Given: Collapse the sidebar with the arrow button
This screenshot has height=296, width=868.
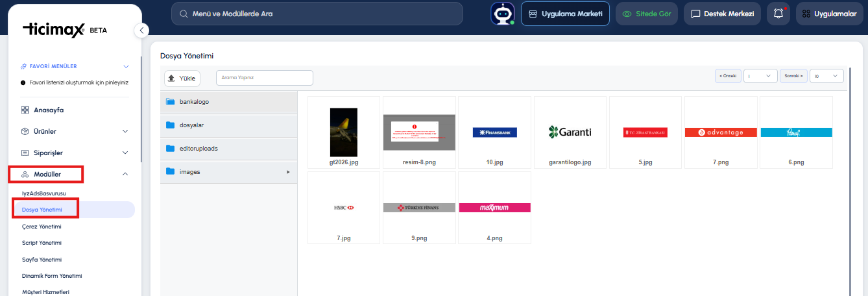Looking at the screenshot, I should (x=141, y=30).
